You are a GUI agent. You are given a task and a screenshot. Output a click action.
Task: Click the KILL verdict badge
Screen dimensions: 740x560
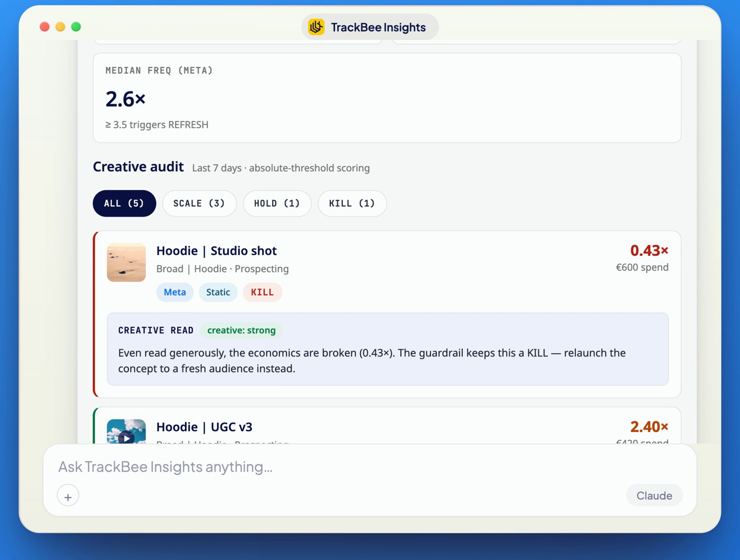(x=262, y=292)
